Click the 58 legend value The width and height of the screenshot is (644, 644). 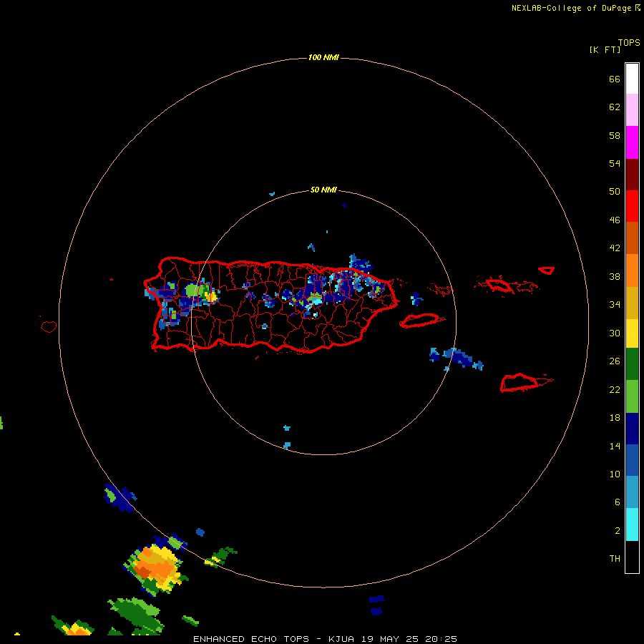(x=615, y=135)
